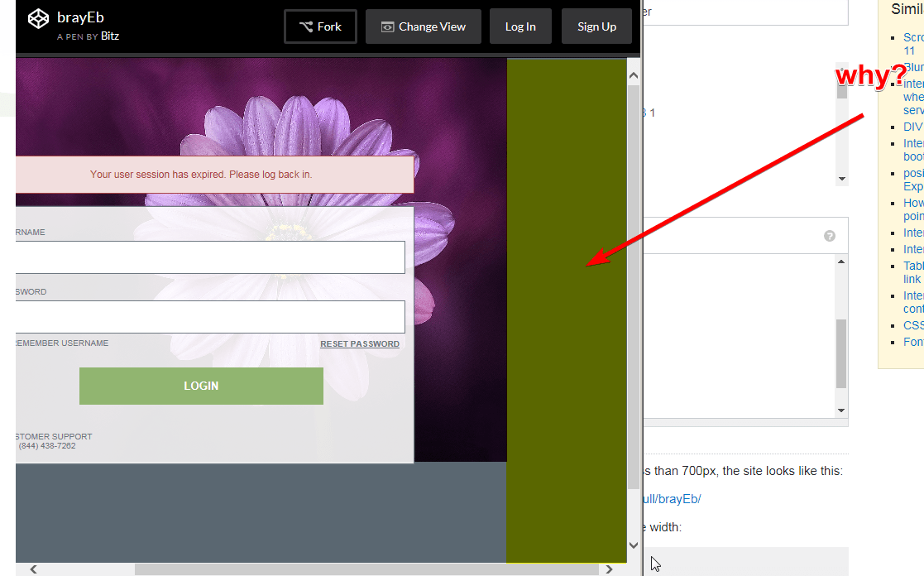Click the password input field
924x576 pixels.
coord(207,317)
